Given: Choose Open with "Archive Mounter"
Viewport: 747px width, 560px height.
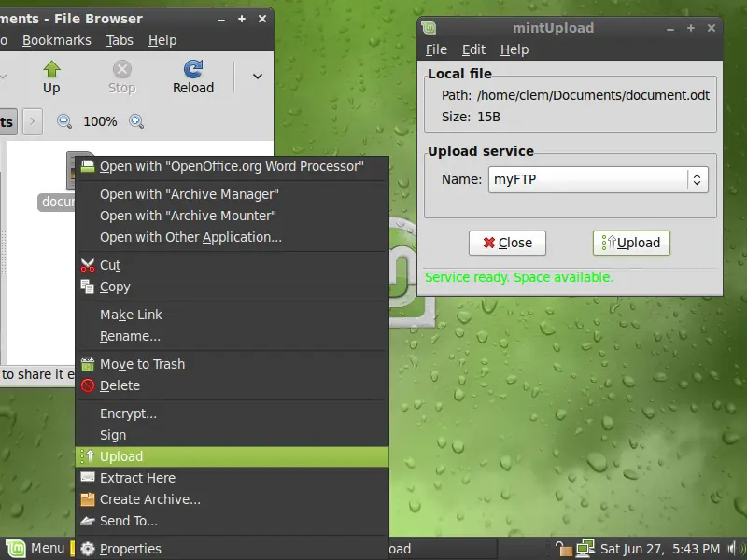Looking at the screenshot, I should tap(232, 216).
